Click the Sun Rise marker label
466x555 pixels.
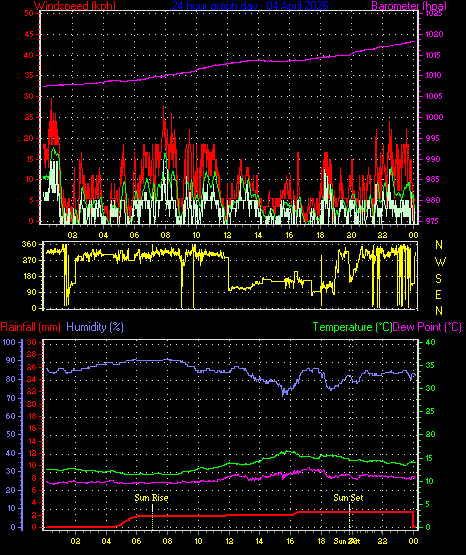[x=151, y=498]
